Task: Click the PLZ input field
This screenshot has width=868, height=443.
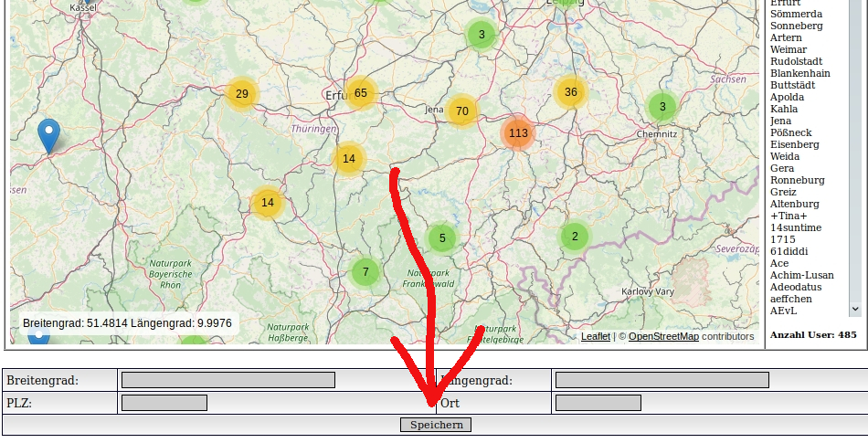Action: (164, 403)
